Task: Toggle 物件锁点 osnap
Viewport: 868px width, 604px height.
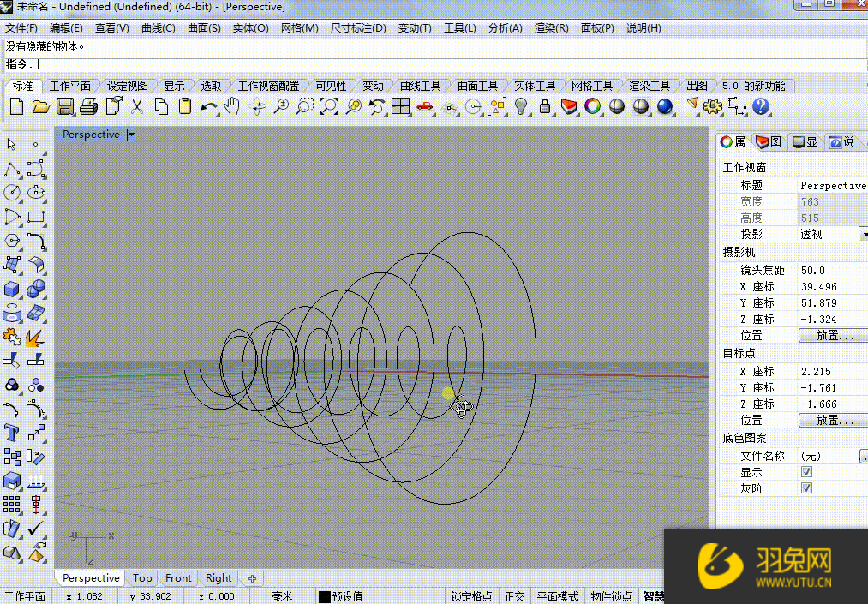Action: [611, 596]
